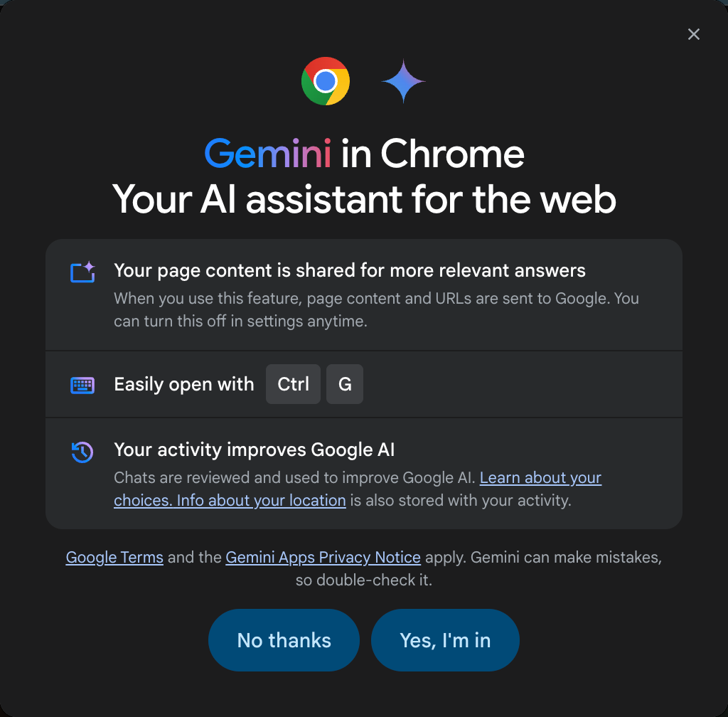This screenshot has width=728, height=717.
Task: Click the G key chip
Action: pos(345,384)
